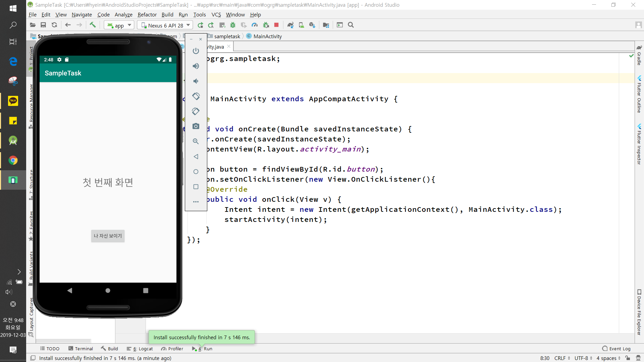The image size is (644, 362).
Task: Open the Event Log panel
Action: point(616,349)
